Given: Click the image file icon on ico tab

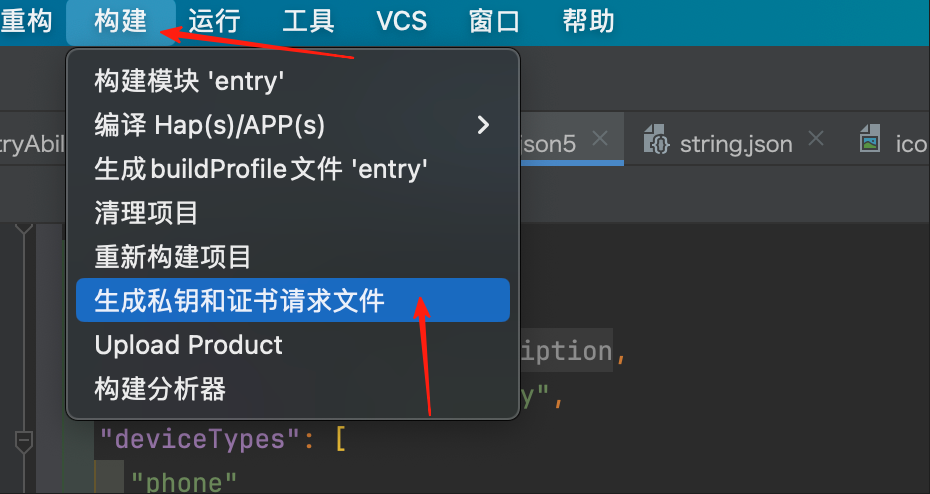Looking at the screenshot, I should click(x=870, y=141).
